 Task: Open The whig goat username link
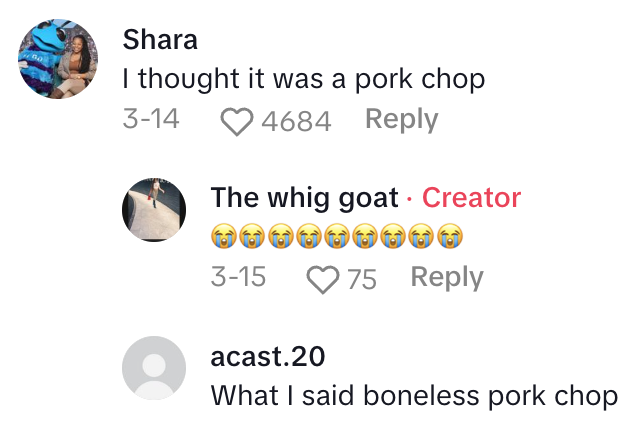(304, 198)
